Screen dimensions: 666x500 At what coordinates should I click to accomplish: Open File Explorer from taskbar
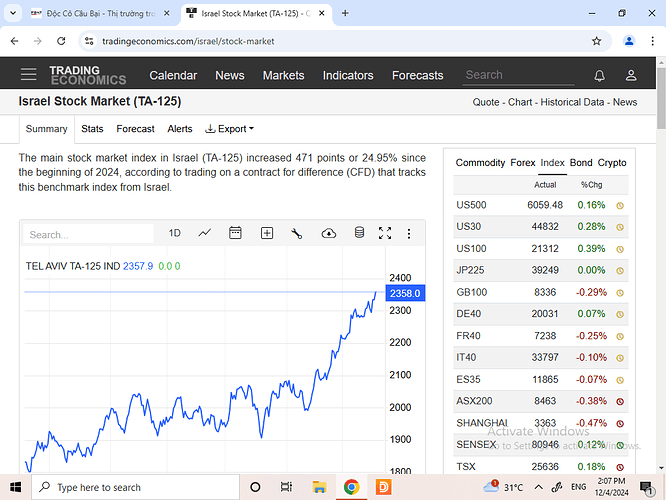[x=319, y=487]
